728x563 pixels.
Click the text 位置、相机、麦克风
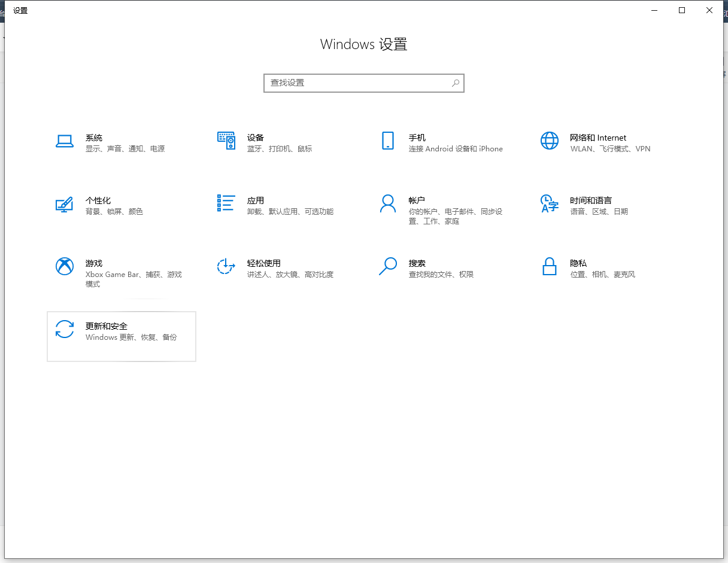(x=603, y=275)
